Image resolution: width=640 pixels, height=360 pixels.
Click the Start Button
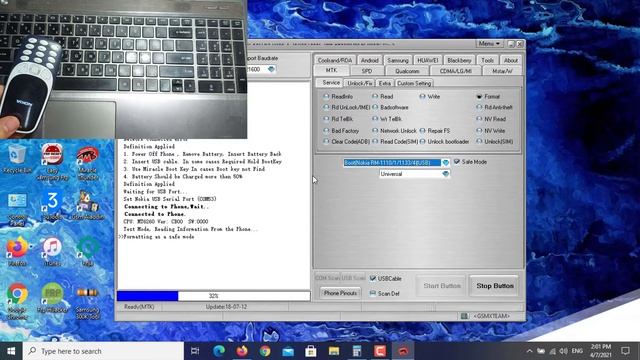442,286
